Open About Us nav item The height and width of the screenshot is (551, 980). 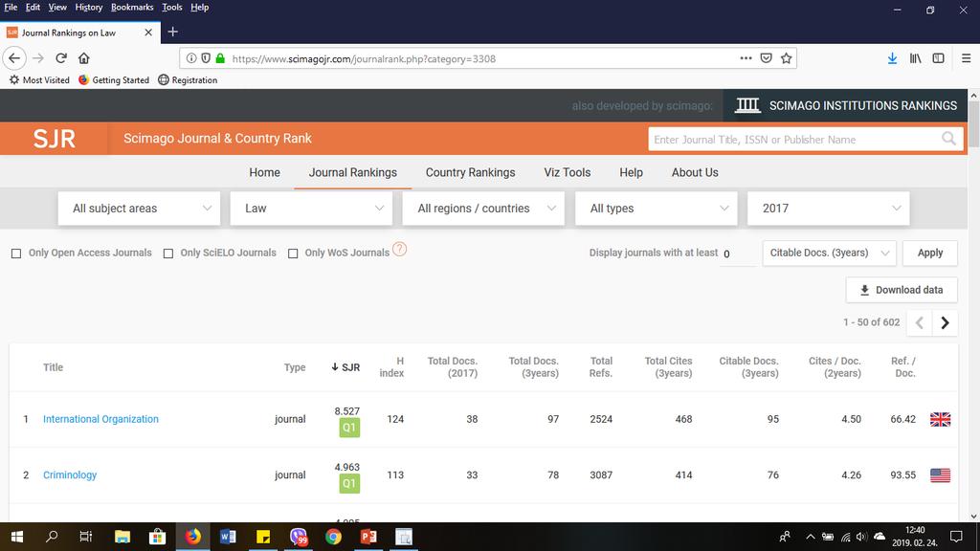point(695,172)
